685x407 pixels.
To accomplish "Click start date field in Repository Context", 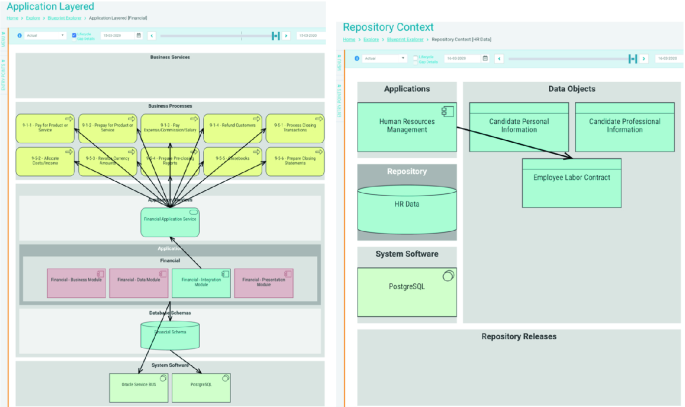I will [x=463, y=58].
